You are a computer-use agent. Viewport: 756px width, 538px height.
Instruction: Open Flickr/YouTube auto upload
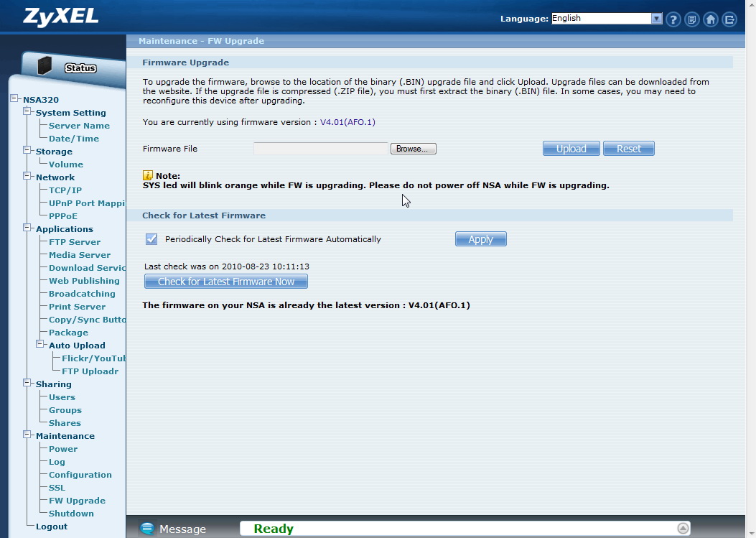pos(93,358)
